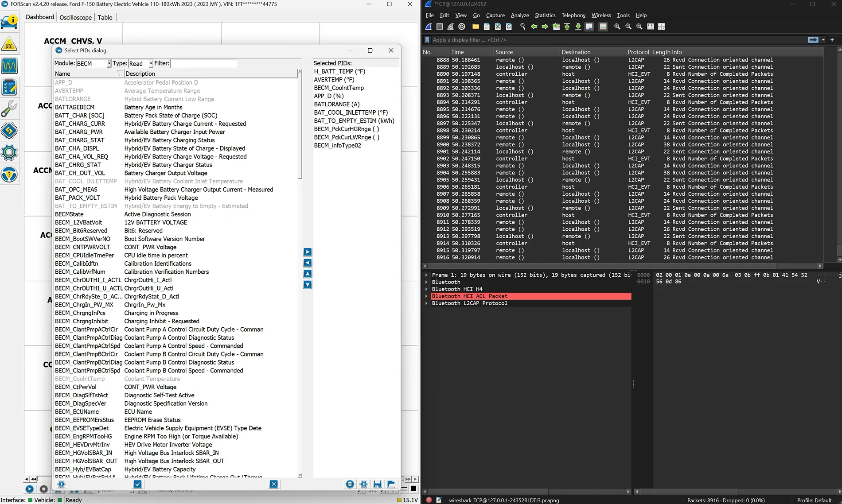Cancel the PID dialog with the blue X
This screenshot has width=842, height=504.
[274, 484]
